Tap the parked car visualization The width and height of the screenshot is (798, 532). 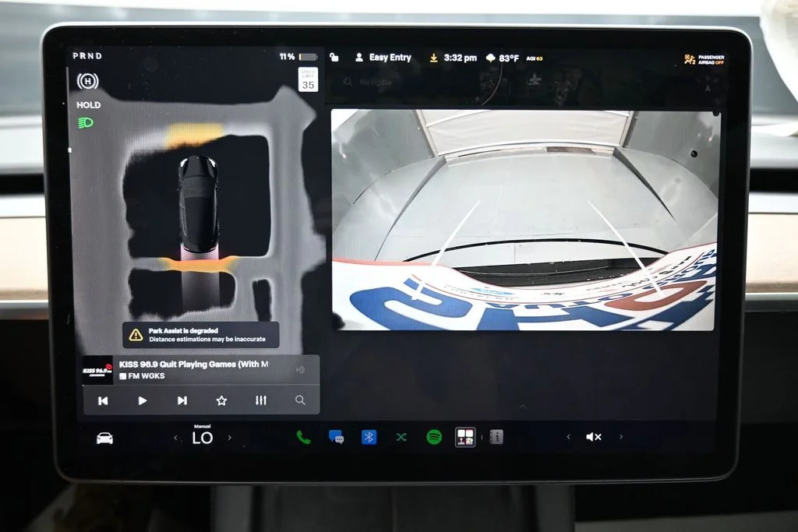pos(199,203)
